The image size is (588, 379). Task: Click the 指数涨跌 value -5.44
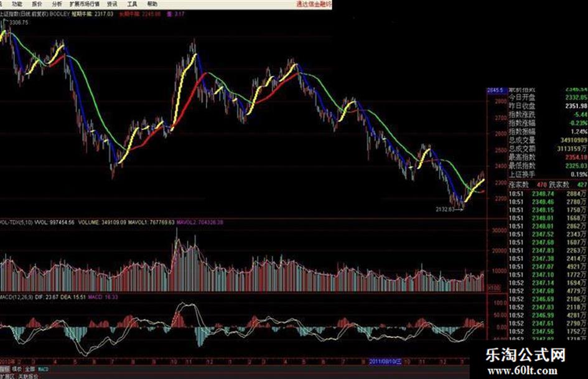580,115
